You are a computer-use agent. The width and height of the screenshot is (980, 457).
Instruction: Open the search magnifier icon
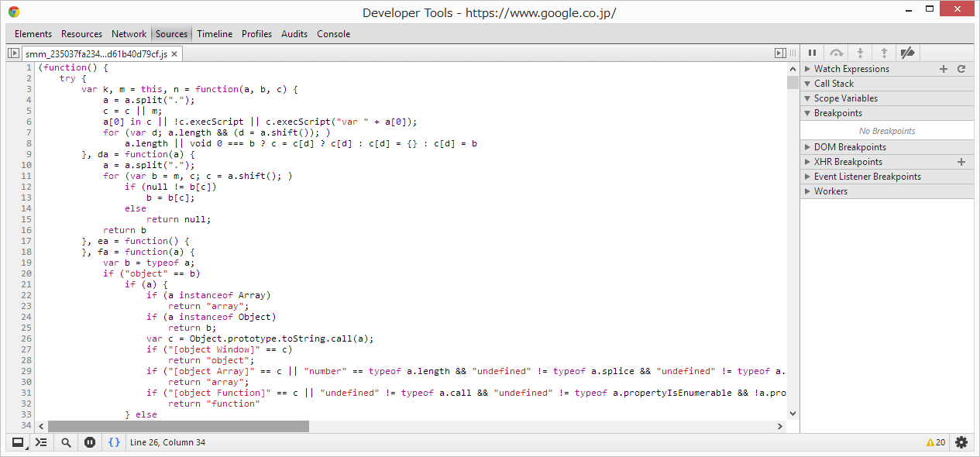pyautogui.click(x=67, y=442)
